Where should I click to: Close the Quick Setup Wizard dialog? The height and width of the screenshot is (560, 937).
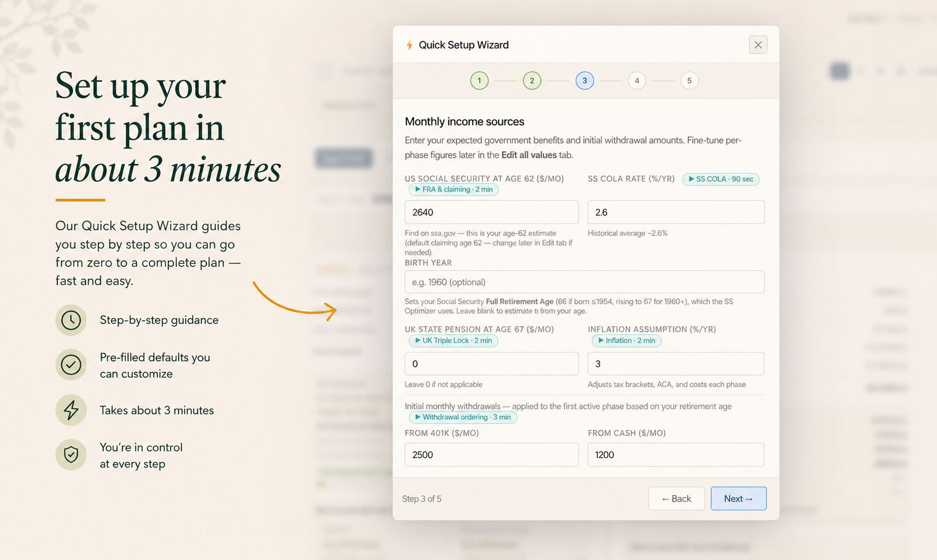(758, 45)
